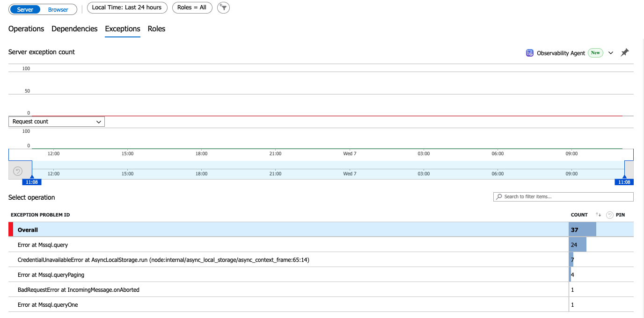
Task: Click the reset icon next to PIN
Action: [x=609, y=215]
